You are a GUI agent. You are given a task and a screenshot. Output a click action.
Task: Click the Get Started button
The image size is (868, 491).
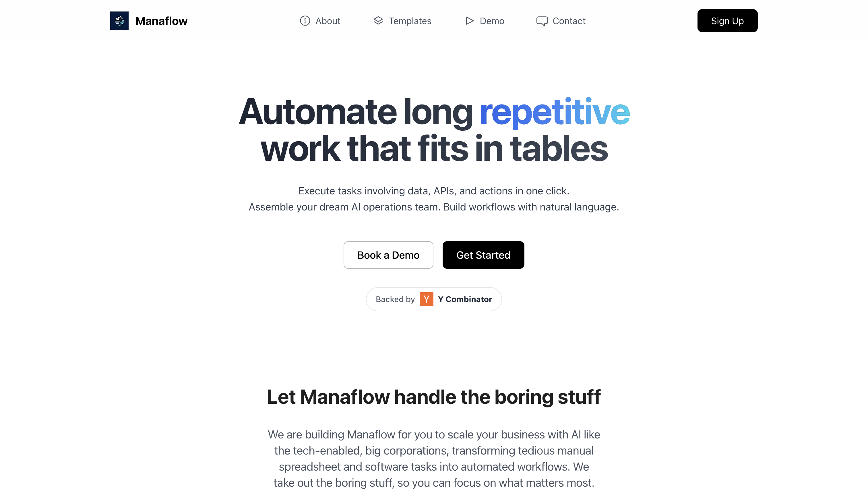[483, 255]
